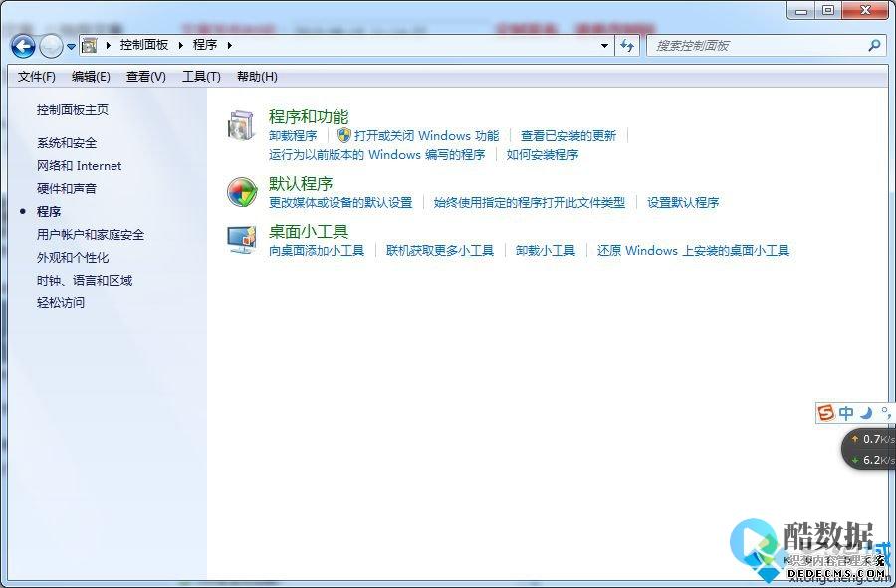The image size is (896, 588).
Task: Click 查看已安装的更新 link
Action: coord(568,136)
